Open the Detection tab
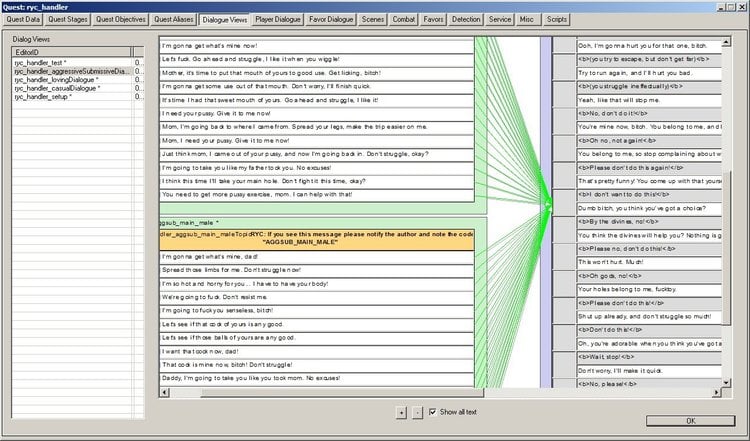 466,20
